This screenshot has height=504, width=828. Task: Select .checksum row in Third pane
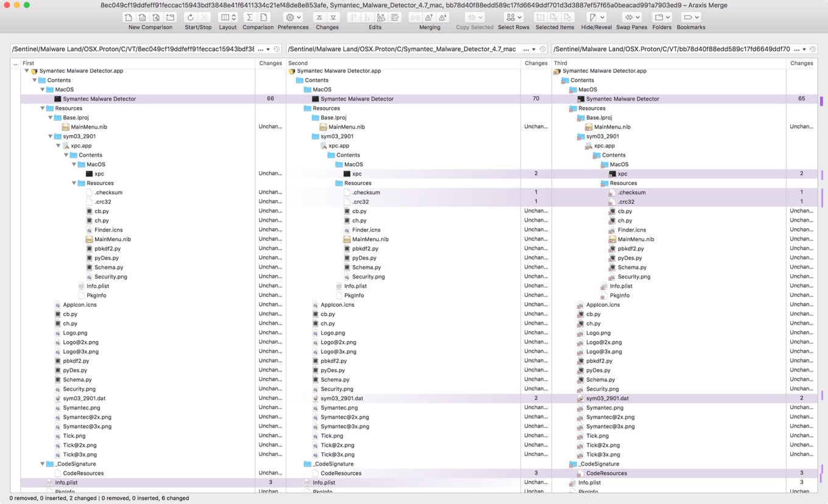(669, 192)
